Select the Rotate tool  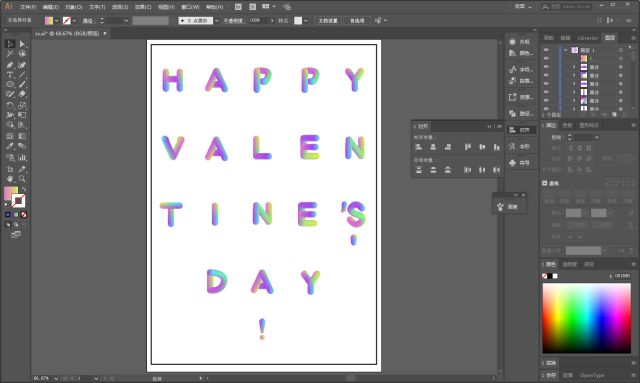point(10,105)
